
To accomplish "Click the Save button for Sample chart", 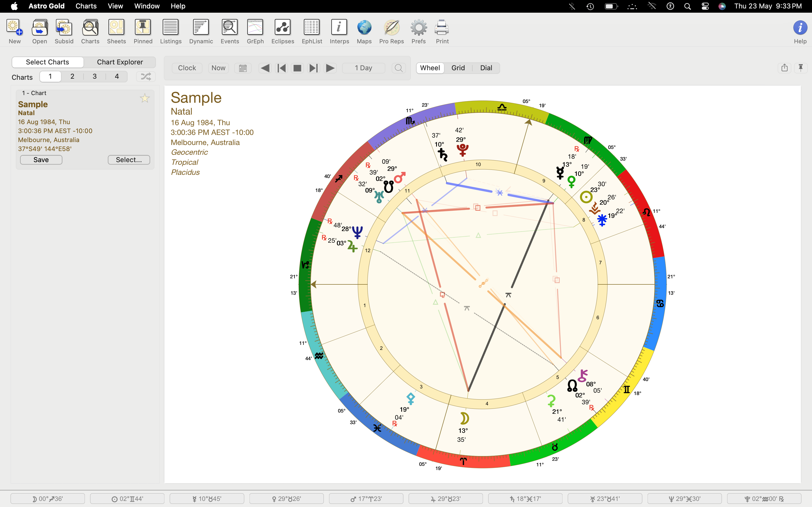I will pyautogui.click(x=40, y=159).
